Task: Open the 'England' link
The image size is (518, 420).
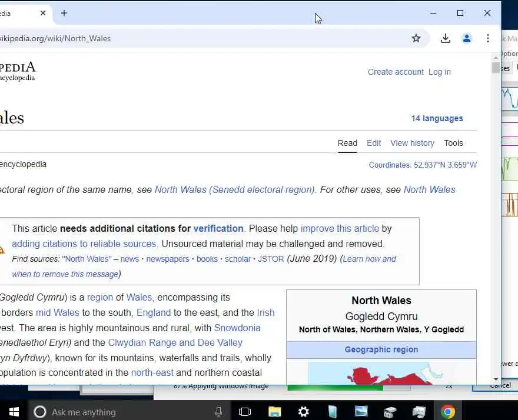Action: [154, 313]
